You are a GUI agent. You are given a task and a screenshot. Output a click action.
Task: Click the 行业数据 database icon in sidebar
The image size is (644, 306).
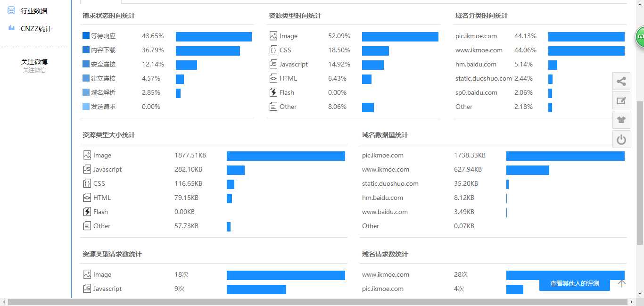click(x=11, y=10)
